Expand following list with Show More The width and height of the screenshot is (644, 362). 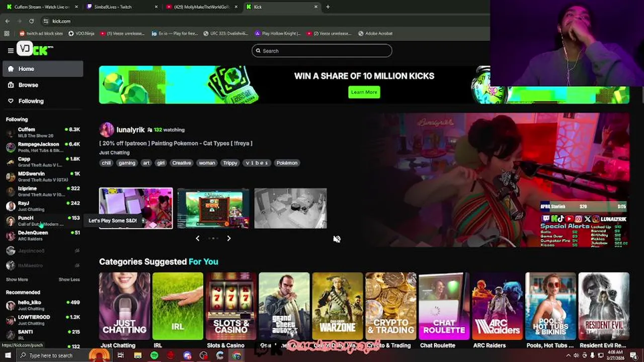[17, 280]
